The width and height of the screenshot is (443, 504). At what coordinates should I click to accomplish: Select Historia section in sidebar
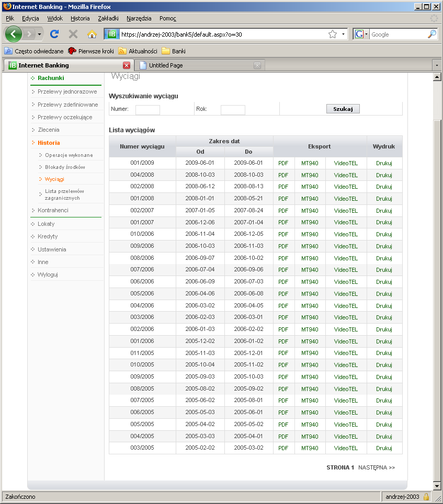click(x=49, y=143)
